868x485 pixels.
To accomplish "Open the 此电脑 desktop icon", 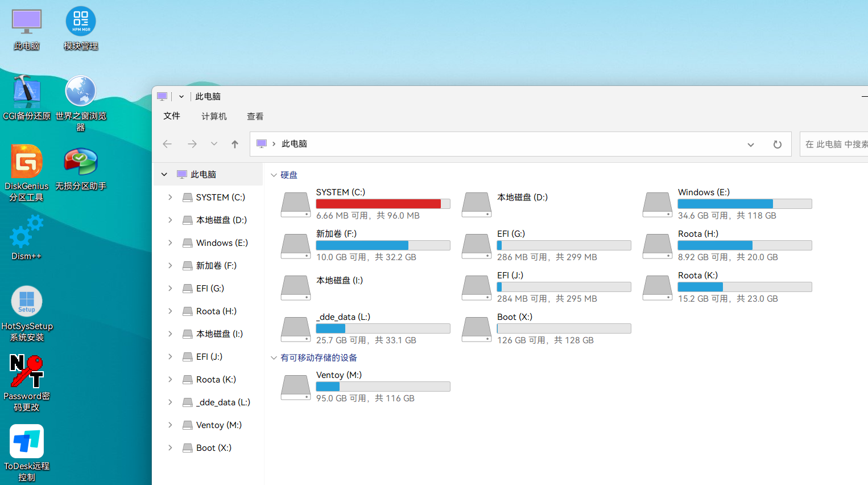I will 27,30.
